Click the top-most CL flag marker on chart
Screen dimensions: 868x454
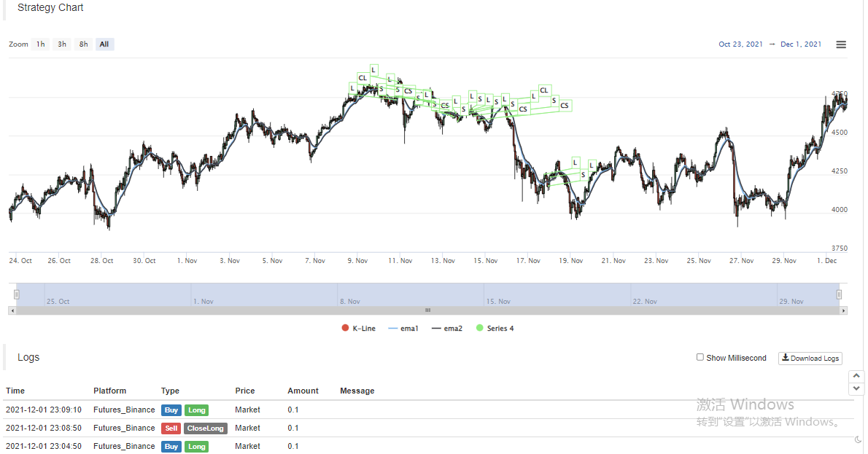click(363, 78)
